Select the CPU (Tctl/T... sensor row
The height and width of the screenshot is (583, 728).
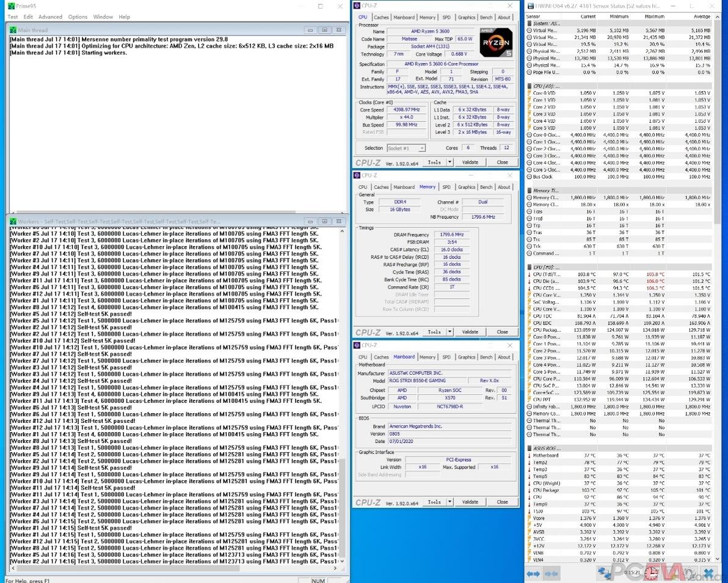pos(619,274)
